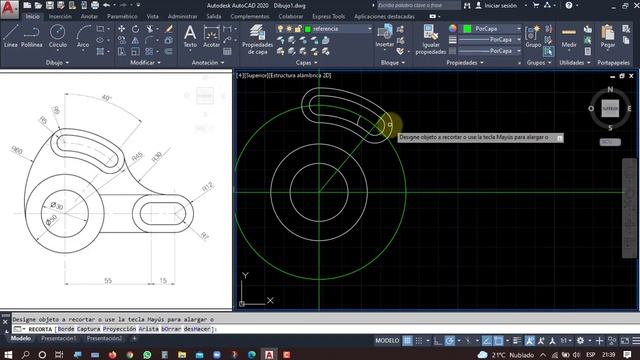The width and height of the screenshot is (640, 360).
Task: Click the Hatch (Sombreado) tool icon
Action: pyautogui.click(x=100, y=51)
